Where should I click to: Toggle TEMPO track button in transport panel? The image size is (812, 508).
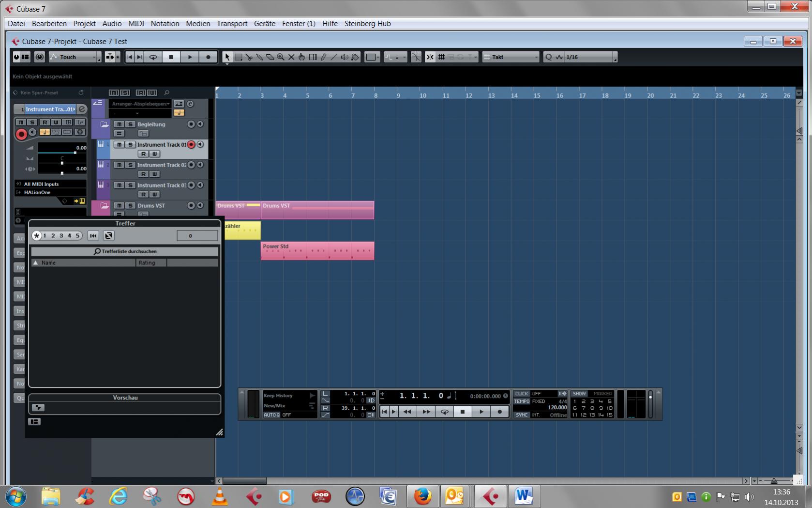522,401
